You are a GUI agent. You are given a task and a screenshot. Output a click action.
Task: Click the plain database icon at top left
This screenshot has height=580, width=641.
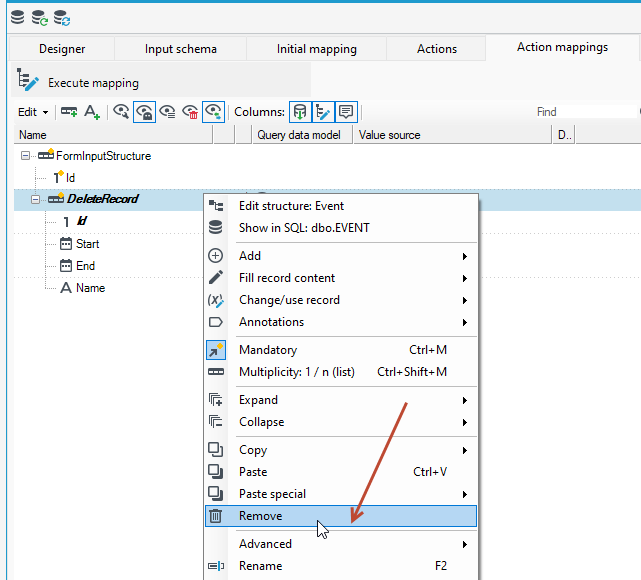click(17, 18)
